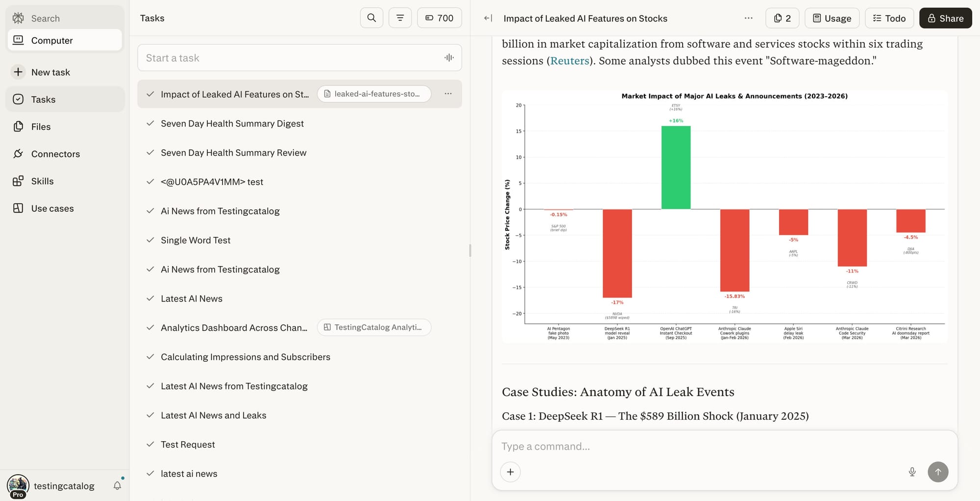Viewport: 980px width, 501px height.
Task: Click the notification bell icon
Action: coord(117,485)
